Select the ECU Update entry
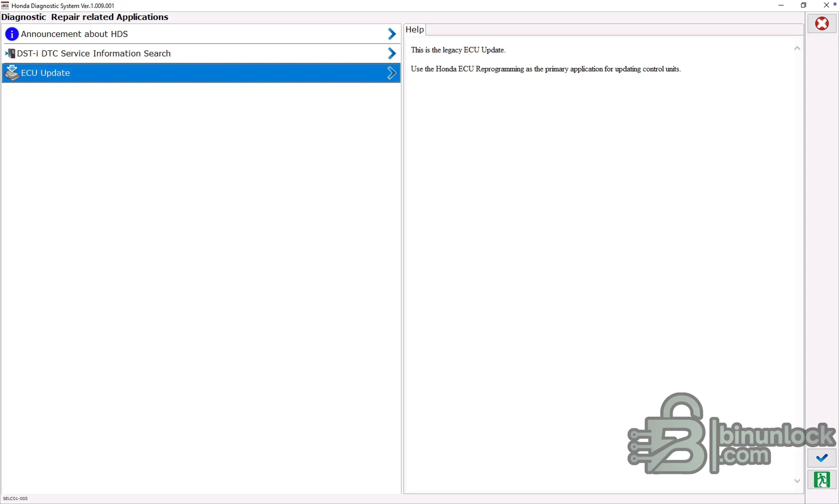The image size is (839, 504). [201, 73]
